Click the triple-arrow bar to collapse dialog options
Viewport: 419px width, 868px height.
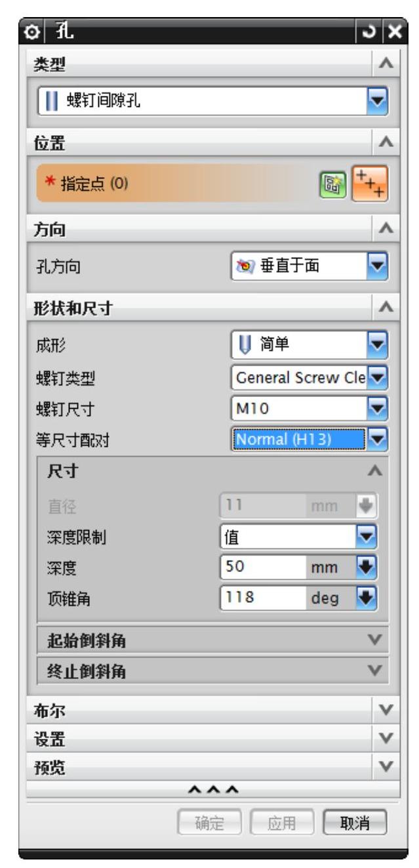(212, 787)
